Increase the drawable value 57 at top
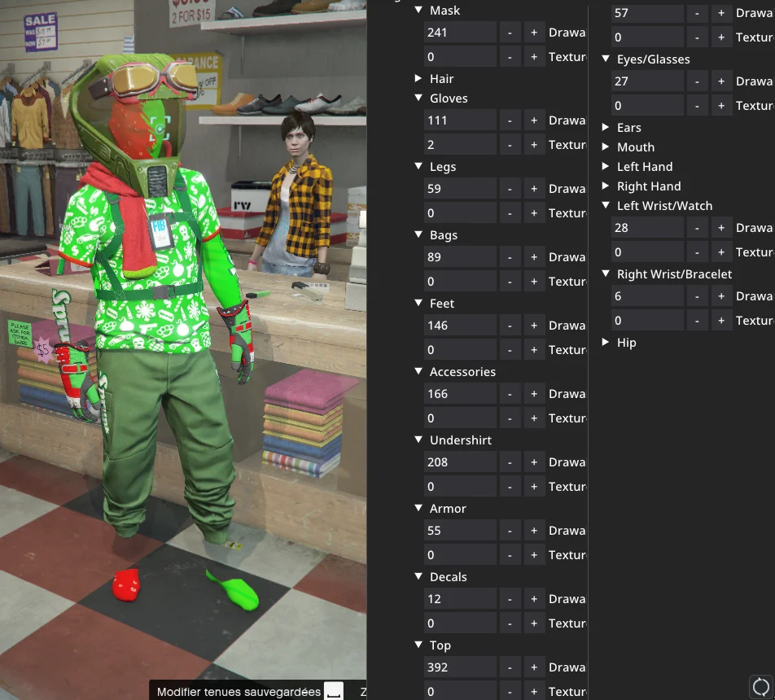Viewport: 775px width, 700px height. coord(721,13)
